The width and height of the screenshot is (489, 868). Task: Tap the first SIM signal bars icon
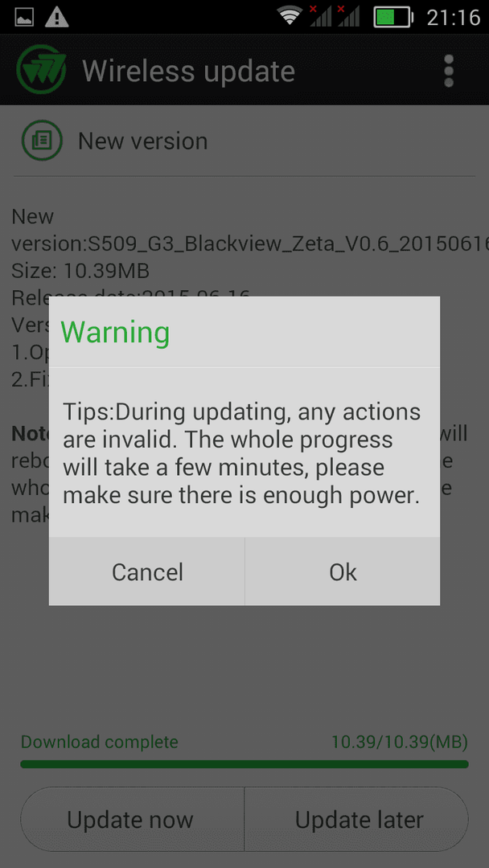tap(321, 16)
